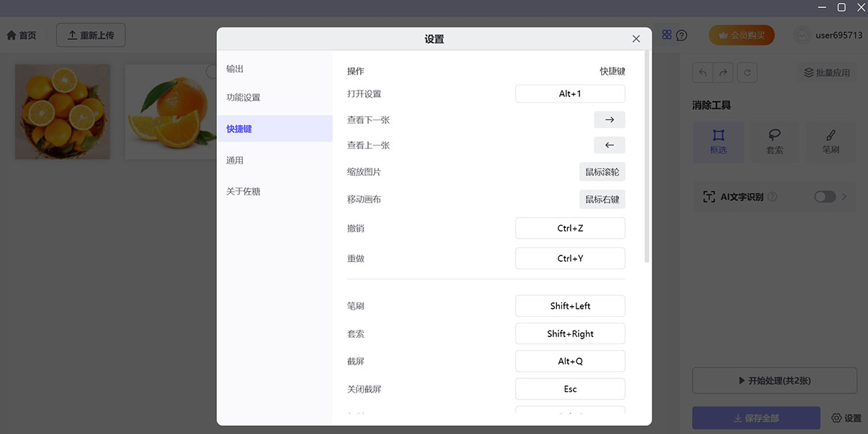Click the undo arrow icon
The image size is (868, 434).
click(x=702, y=72)
